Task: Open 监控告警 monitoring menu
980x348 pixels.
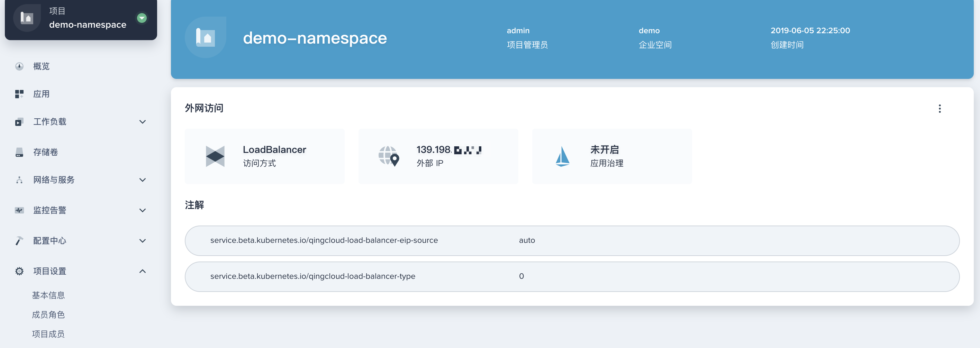Action: [49, 210]
